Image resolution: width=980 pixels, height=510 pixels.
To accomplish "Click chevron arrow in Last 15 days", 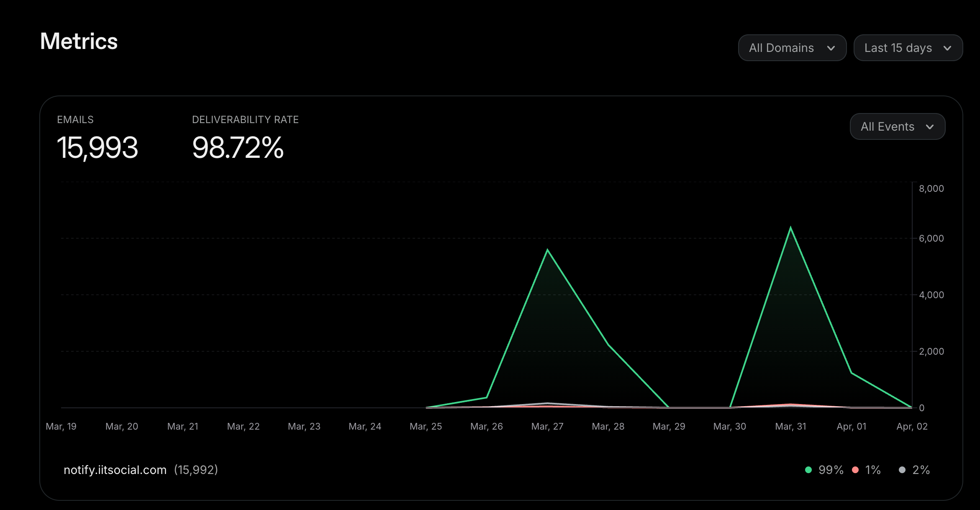I will point(947,48).
